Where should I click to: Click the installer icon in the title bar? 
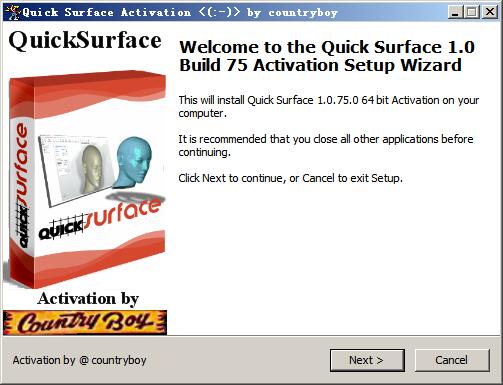click(x=12, y=12)
